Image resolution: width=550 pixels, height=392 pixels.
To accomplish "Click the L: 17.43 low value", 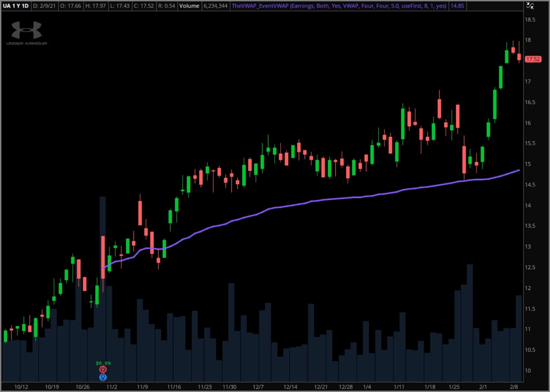I will (120, 6).
